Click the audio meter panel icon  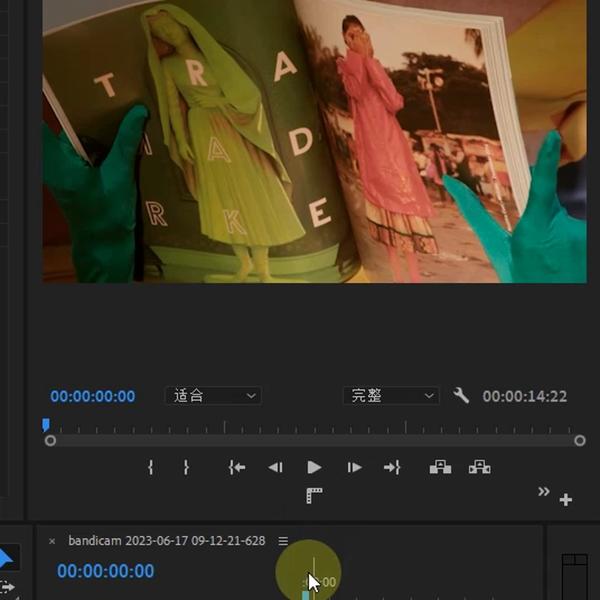point(574,576)
